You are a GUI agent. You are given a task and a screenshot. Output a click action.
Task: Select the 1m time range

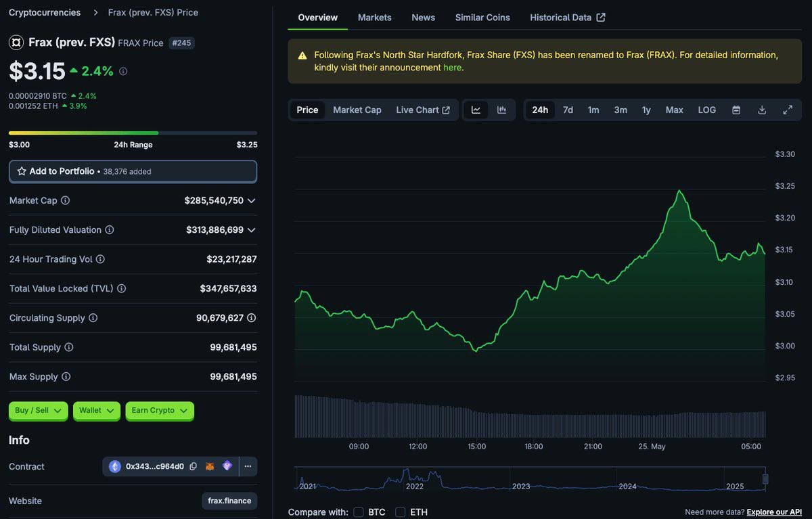593,110
